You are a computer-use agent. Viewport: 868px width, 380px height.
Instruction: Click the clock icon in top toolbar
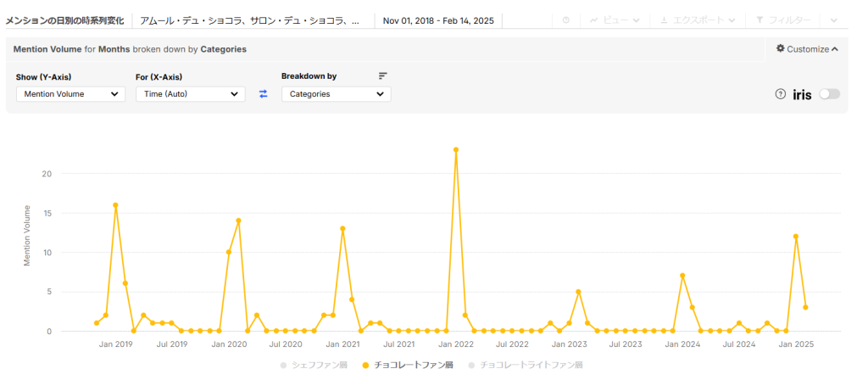pos(565,20)
